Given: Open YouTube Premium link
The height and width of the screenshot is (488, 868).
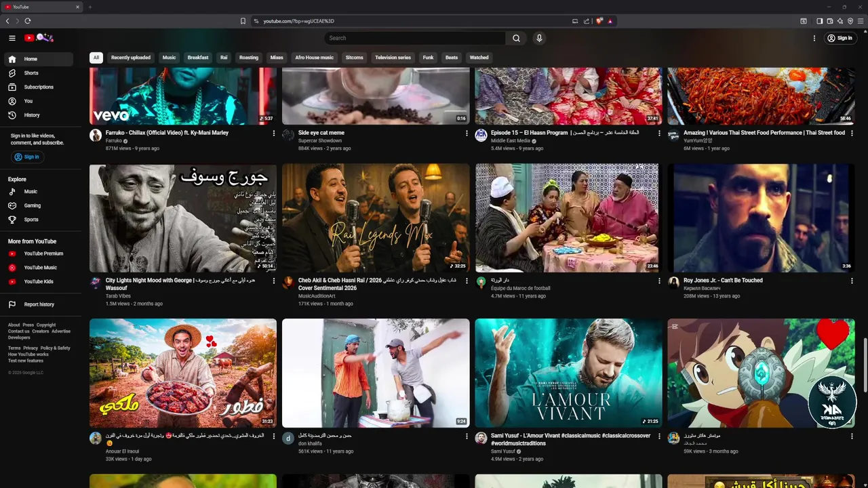Looking at the screenshot, I should coord(39,253).
